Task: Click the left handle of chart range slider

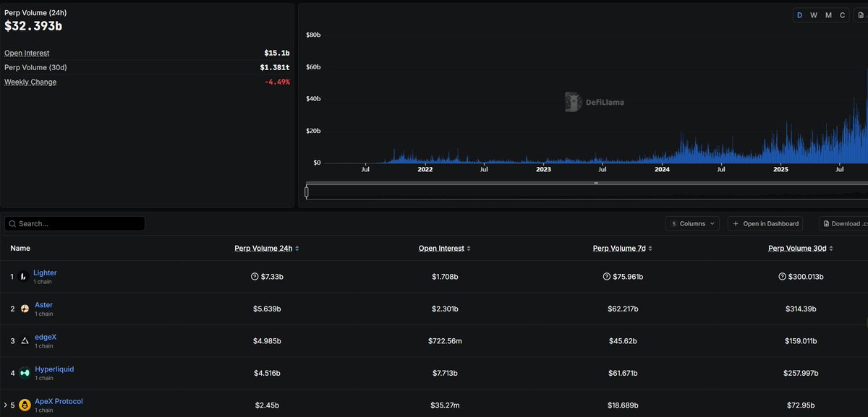Action: 307,192
